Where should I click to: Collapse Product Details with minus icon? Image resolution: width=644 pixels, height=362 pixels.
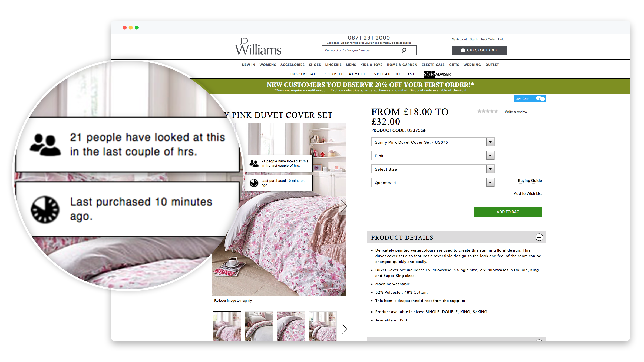539,237
